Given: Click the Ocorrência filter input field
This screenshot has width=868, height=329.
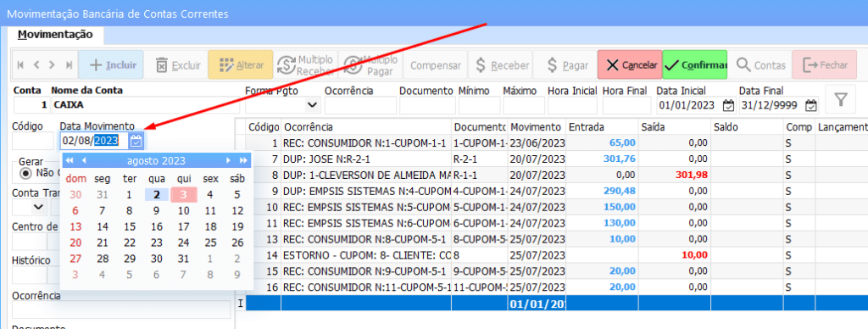Looking at the screenshot, I should (x=360, y=105).
